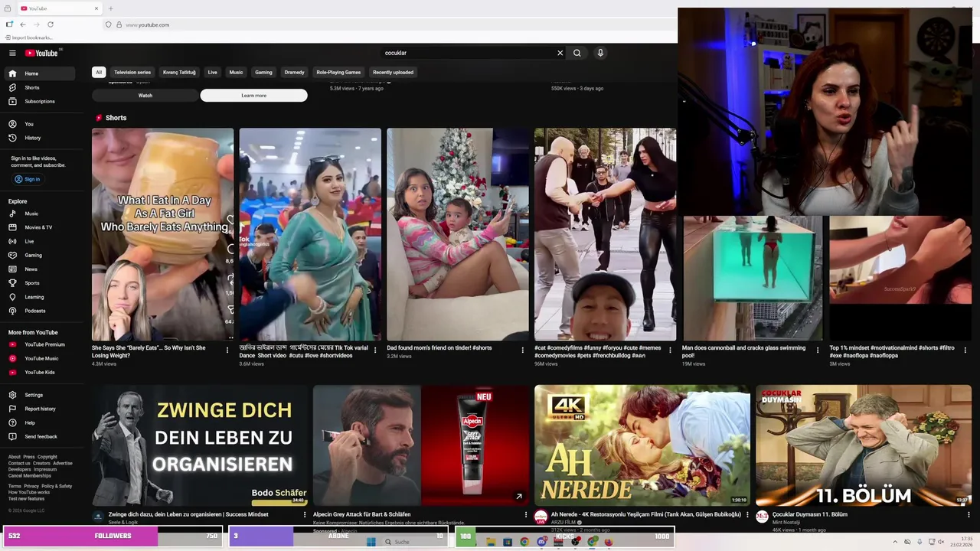Select the Television series filter chip
Image resolution: width=980 pixels, height=551 pixels.
132,72
